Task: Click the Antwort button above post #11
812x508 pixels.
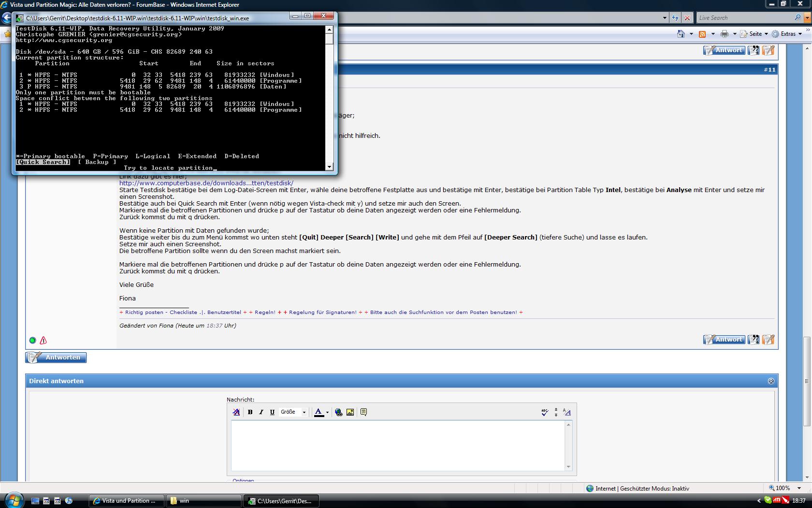Action: pyautogui.click(x=724, y=50)
